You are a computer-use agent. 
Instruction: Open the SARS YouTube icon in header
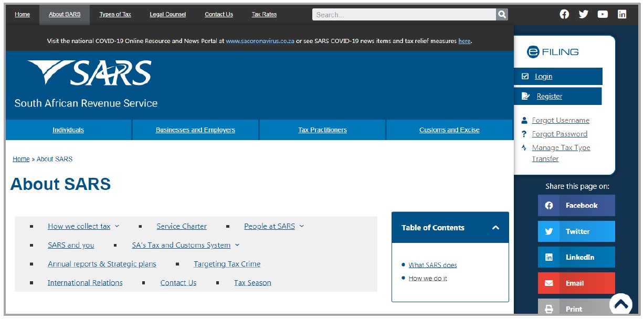[603, 14]
